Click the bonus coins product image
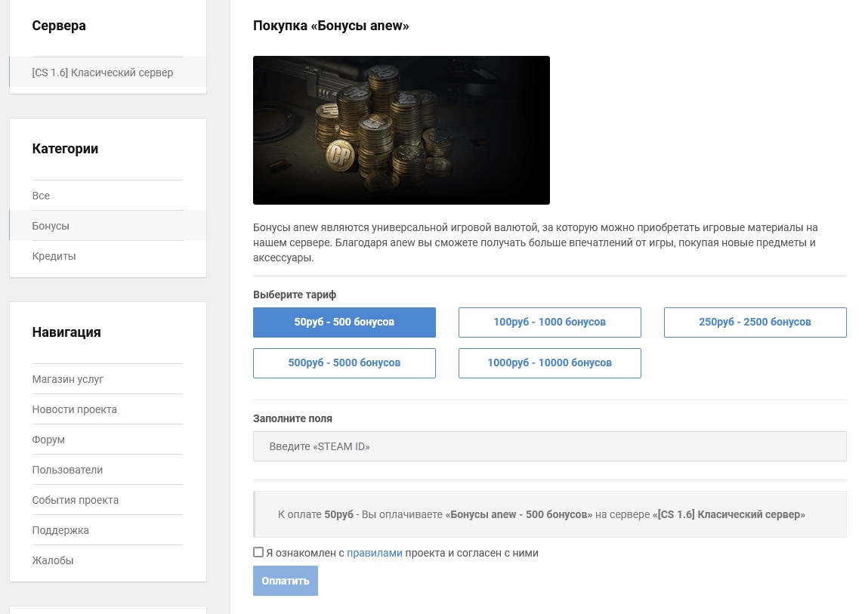The width and height of the screenshot is (868, 614). pyautogui.click(x=401, y=130)
